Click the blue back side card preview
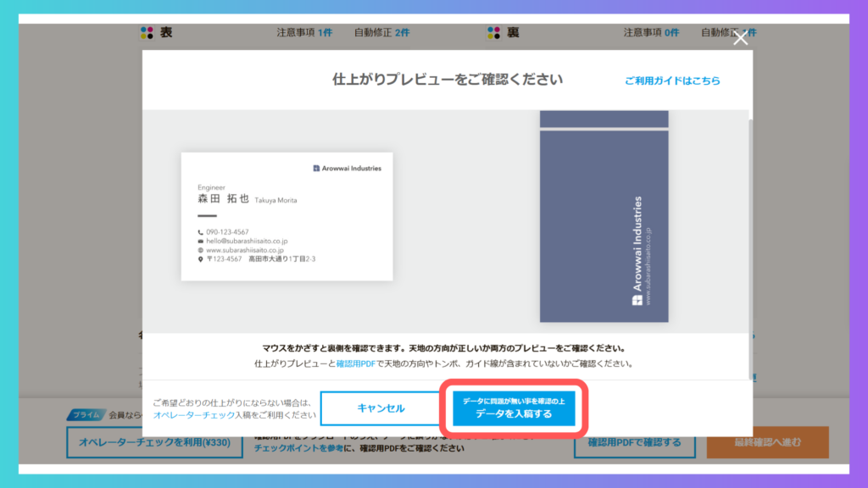The width and height of the screenshot is (868, 488). click(x=604, y=225)
